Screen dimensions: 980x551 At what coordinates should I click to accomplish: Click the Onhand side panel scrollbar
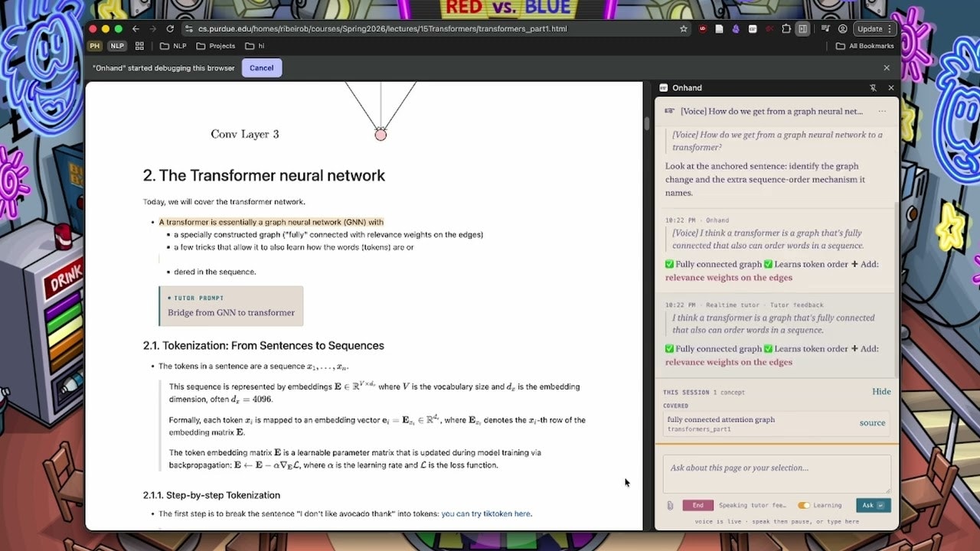[x=896, y=291]
